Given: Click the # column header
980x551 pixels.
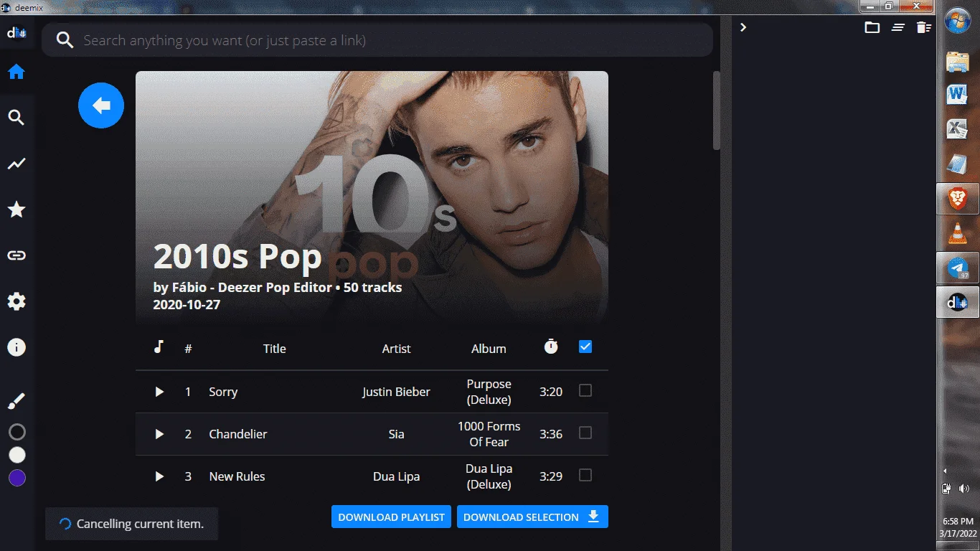Looking at the screenshot, I should (188, 349).
